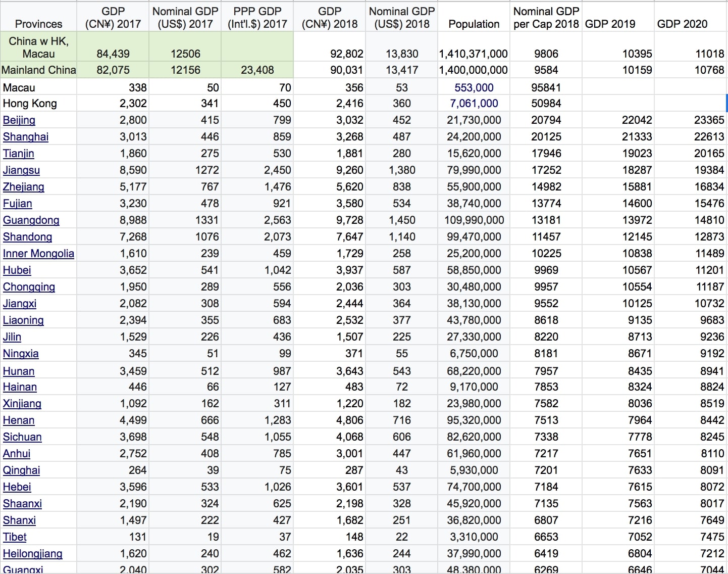
Task: Select the PPP GDP 2017 header
Action: (x=257, y=17)
